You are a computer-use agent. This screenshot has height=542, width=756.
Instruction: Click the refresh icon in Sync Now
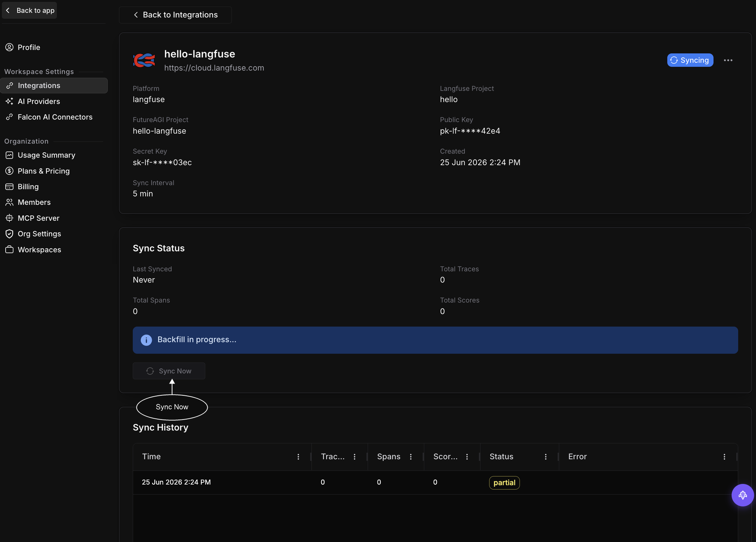pyautogui.click(x=150, y=371)
